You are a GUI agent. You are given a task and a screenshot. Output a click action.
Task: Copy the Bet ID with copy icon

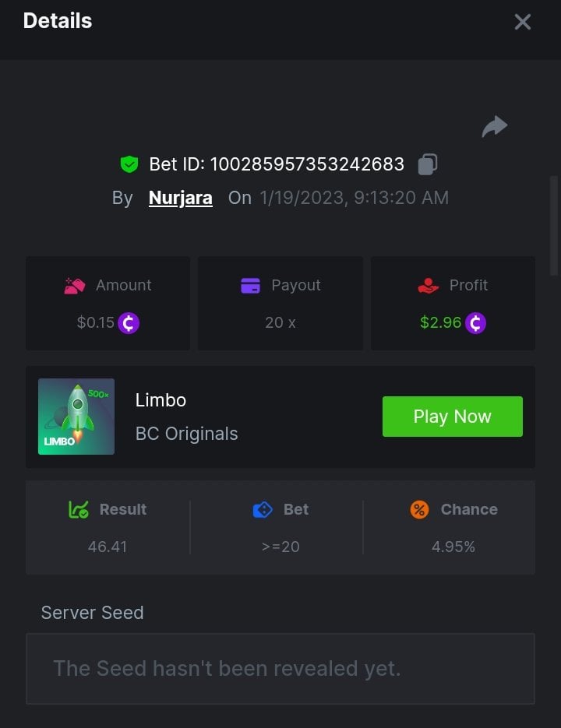tap(428, 164)
